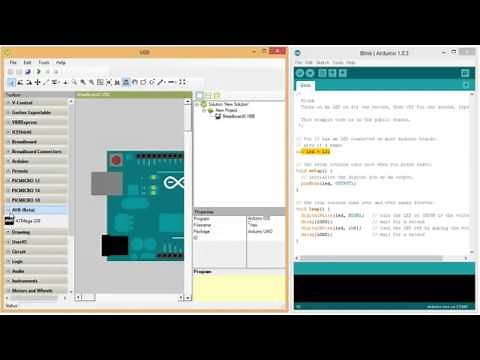Expand the PICMICRO 12 toolbox group
The height and width of the screenshot is (360, 480).
pyautogui.click(x=37, y=181)
